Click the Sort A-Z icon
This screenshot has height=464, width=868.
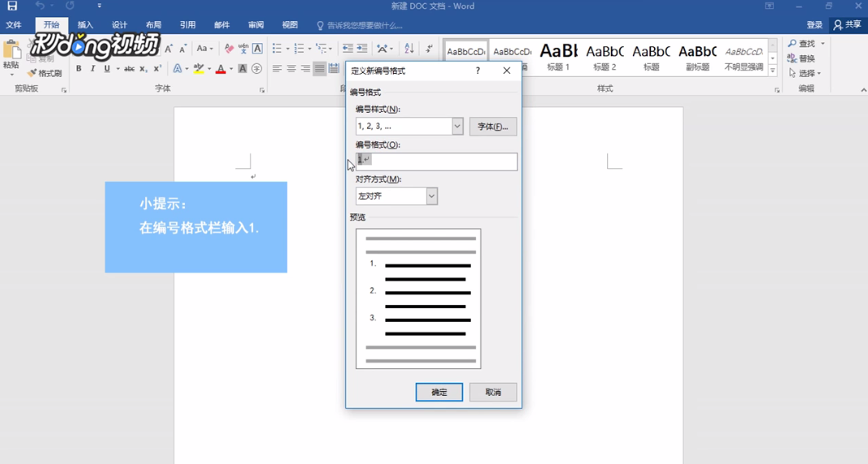[409, 49]
